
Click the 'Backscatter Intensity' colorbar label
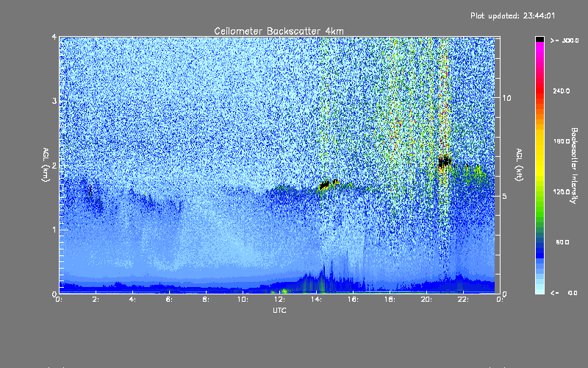coord(574,166)
